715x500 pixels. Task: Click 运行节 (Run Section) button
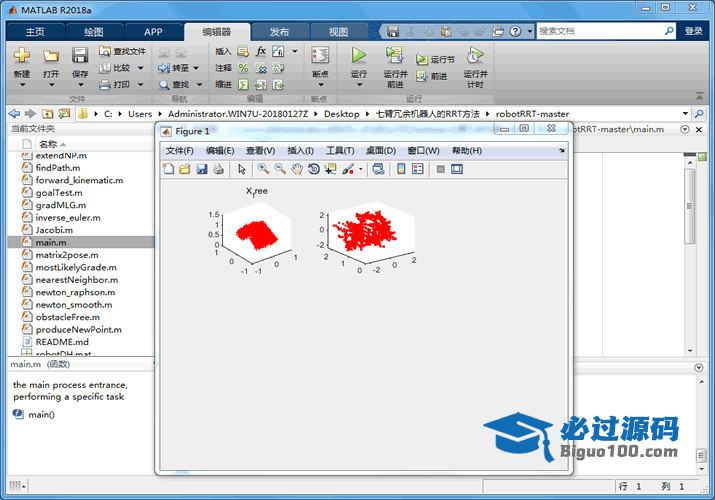coord(435,60)
